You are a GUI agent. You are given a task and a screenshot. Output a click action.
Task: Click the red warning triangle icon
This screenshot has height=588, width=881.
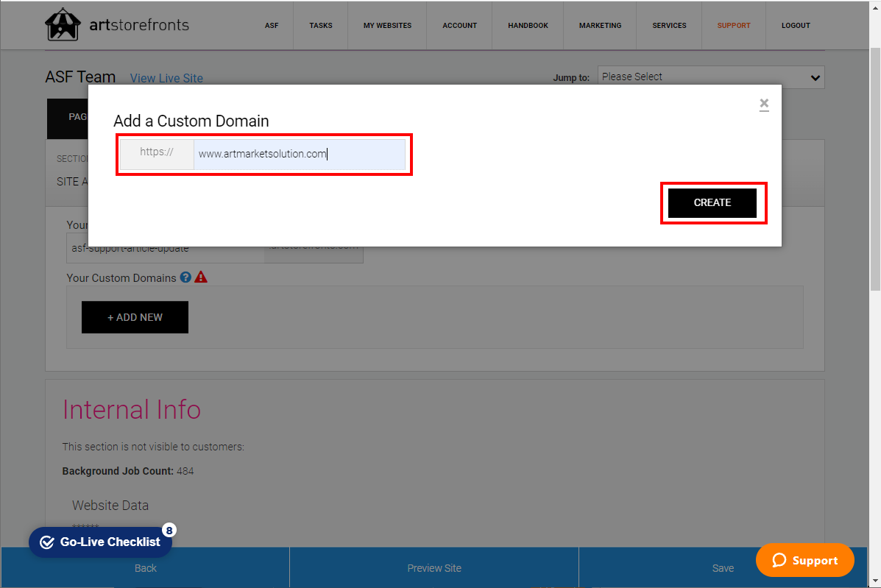coord(201,277)
